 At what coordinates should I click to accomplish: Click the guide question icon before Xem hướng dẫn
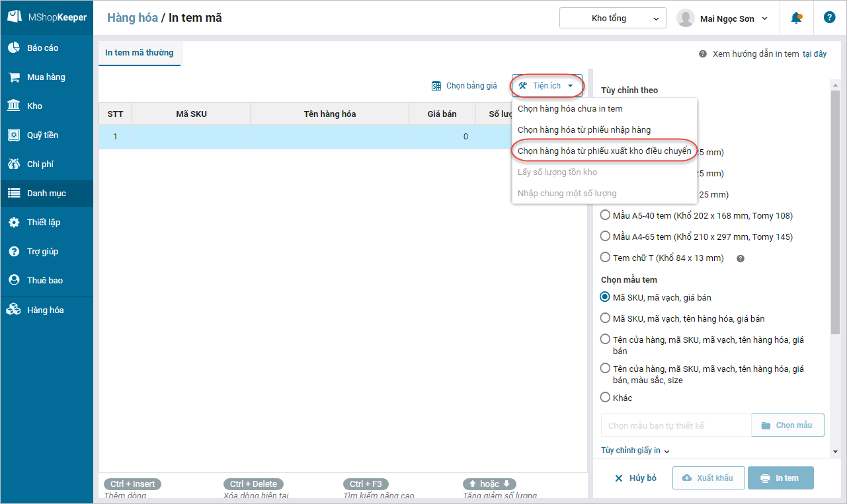point(703,54)
